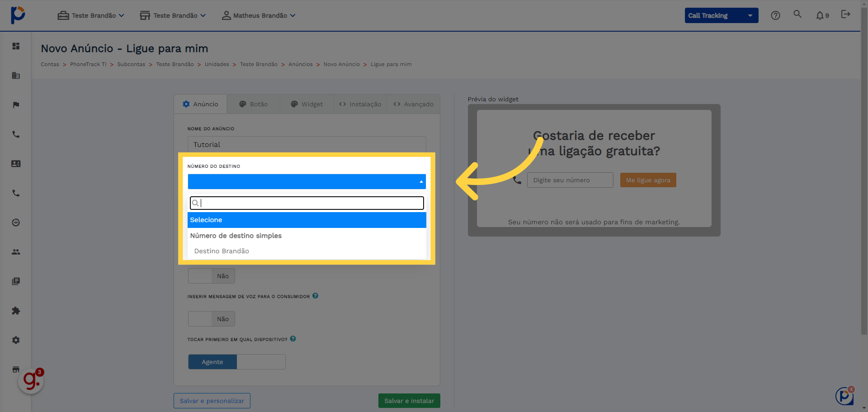
Task: Open notifications bell showing 9
Action: point(822,15)
